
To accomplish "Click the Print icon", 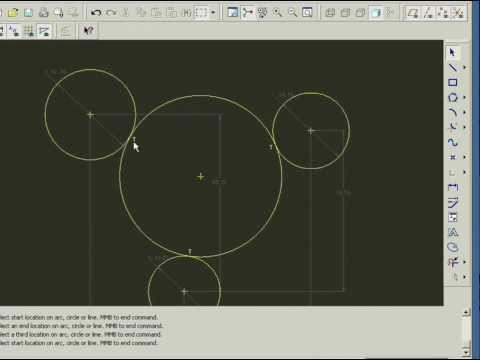I will coord(44,13).
